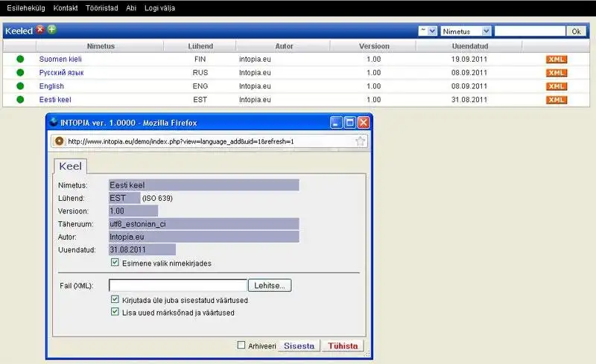Viewport: 596px width, 364px height.
Task: Sort by the Uuendatud column header
Action: (x=470, y=46)
